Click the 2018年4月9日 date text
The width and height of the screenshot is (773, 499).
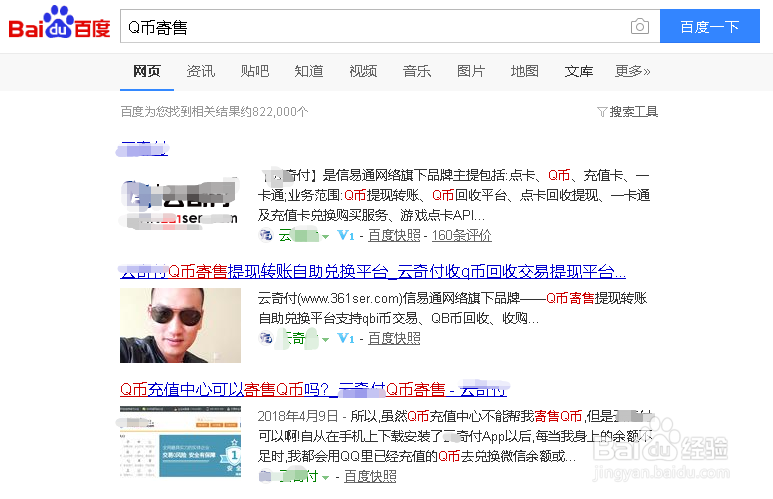[x=297, y=417]
